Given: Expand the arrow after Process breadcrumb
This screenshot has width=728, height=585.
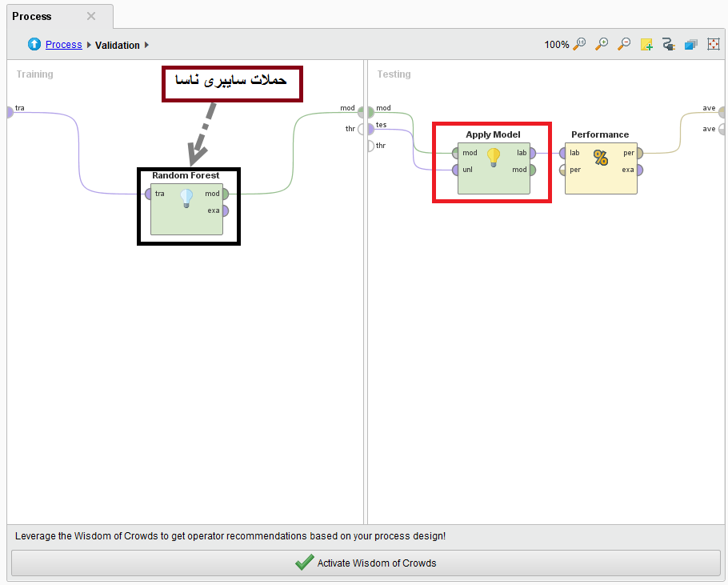Looking at the screenshot, I should point(89,45).
